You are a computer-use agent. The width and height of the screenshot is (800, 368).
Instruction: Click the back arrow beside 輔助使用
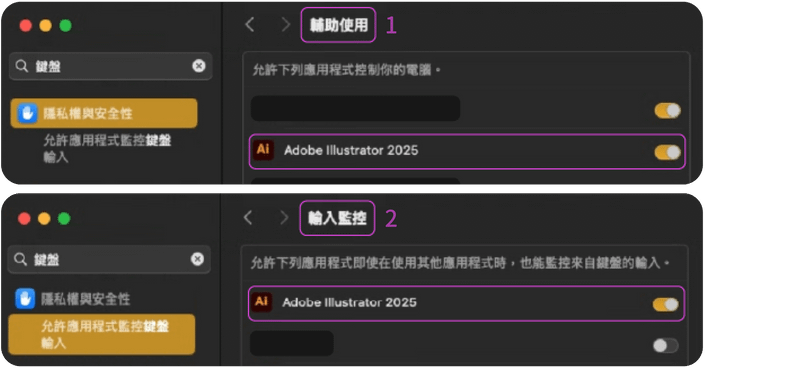point(249,24)
